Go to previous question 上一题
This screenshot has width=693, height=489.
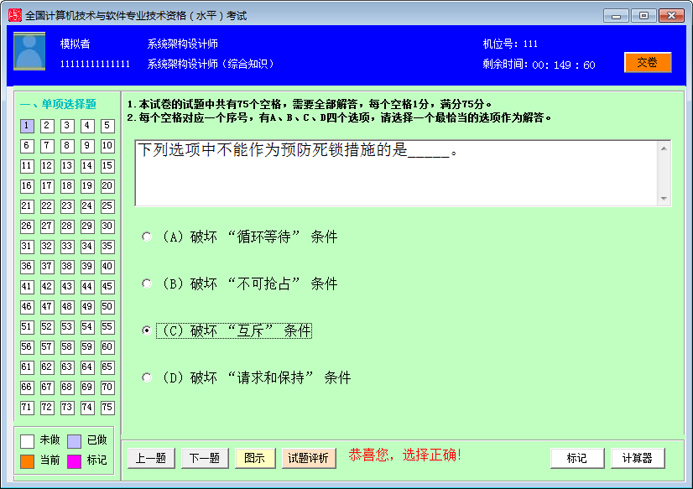151,458
